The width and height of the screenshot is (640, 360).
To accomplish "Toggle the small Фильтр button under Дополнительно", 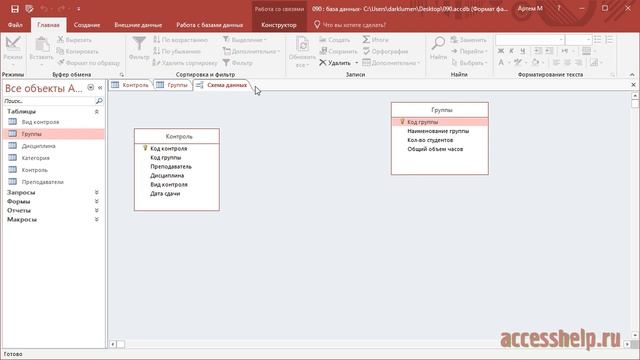I will click(x=238, y=62).
